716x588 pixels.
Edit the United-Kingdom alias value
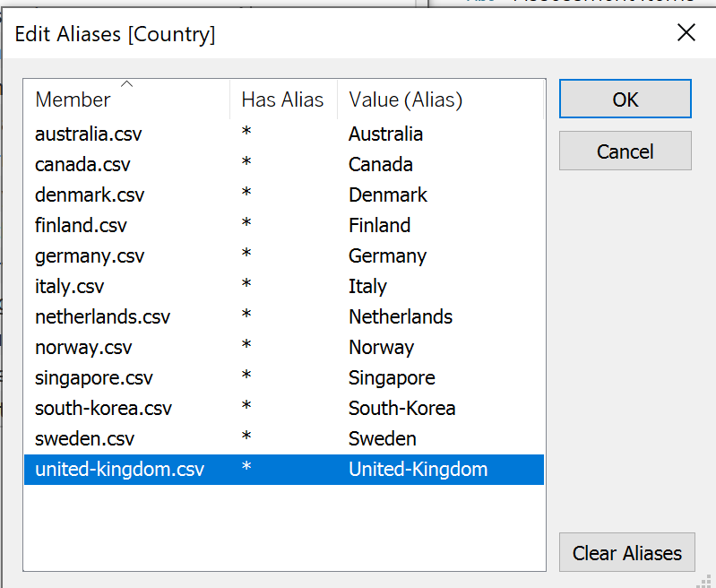418,470
